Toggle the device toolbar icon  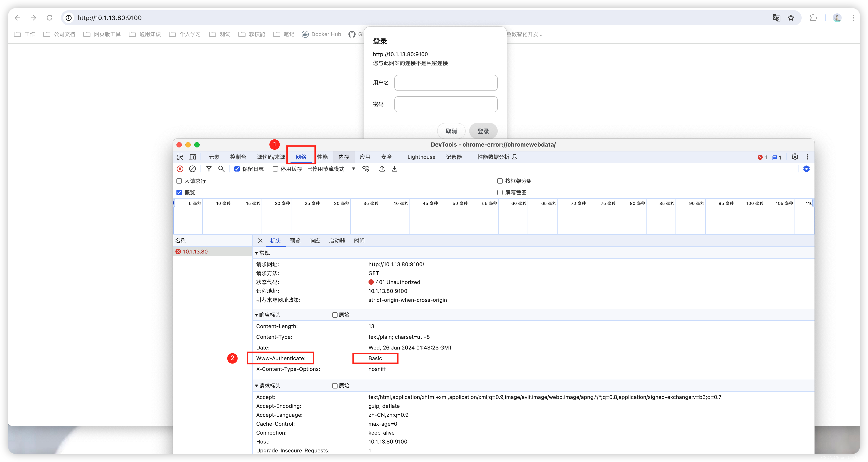click(192, 157)
